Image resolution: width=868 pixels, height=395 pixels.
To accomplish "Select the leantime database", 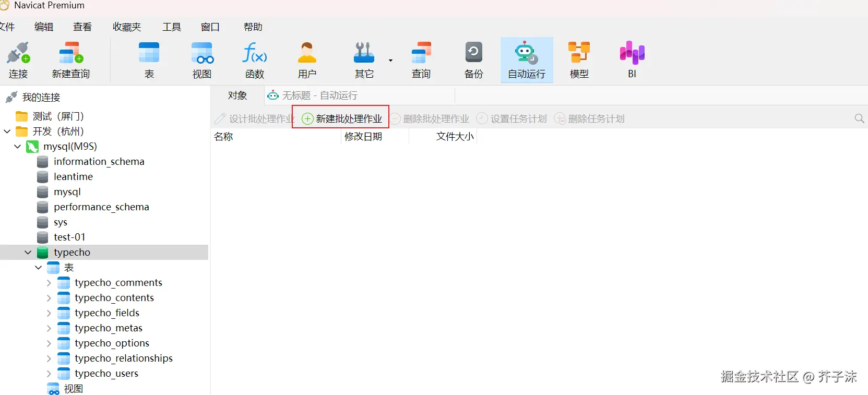I will (73, 177).
